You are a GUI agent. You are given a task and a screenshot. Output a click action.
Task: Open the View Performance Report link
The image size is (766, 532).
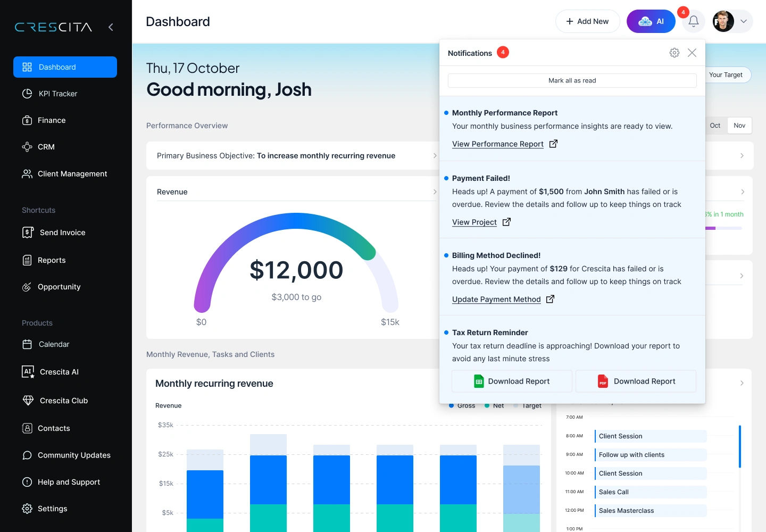point(497,144)
